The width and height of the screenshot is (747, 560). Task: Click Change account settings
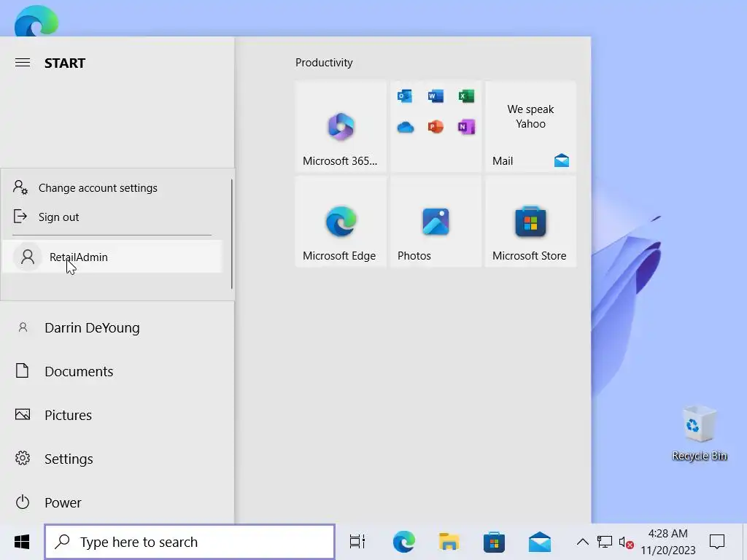[112, 187]
